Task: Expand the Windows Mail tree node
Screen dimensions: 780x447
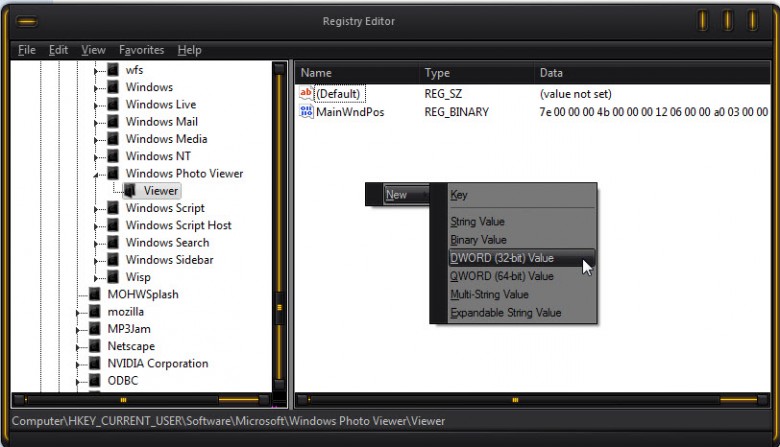Action: (96, 123)
